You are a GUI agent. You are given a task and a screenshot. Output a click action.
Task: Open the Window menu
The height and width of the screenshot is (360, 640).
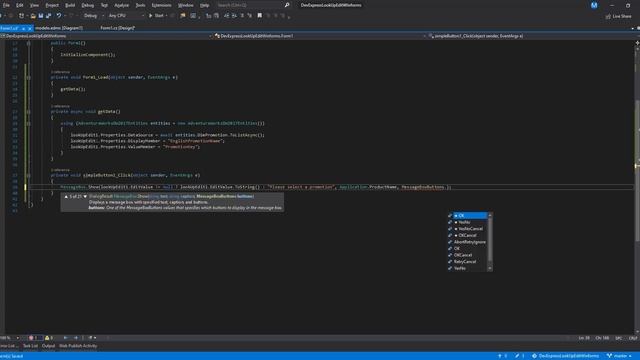pos(185,5)
